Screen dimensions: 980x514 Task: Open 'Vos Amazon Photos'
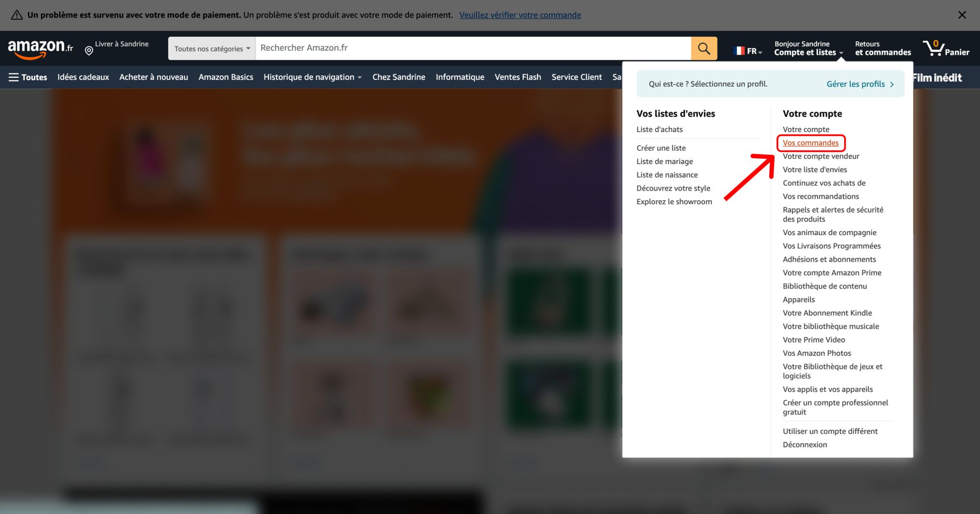point(817,353)
